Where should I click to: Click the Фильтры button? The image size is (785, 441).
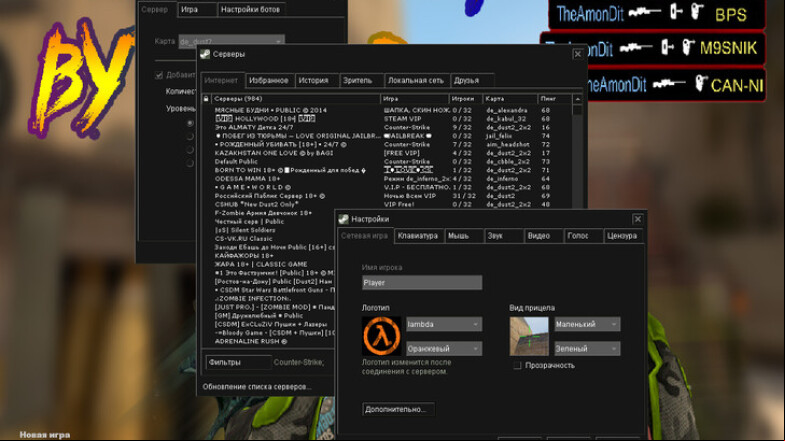click(238, 362)
